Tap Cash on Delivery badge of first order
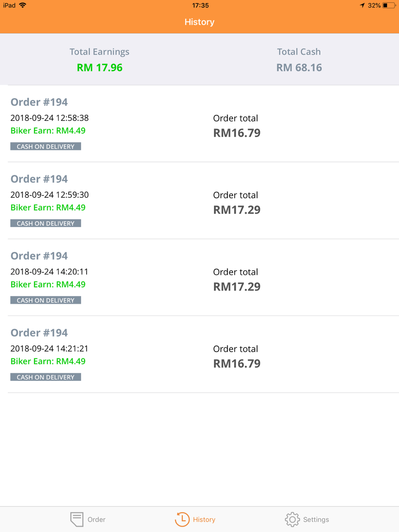399x532 pixels. [45, 146]
